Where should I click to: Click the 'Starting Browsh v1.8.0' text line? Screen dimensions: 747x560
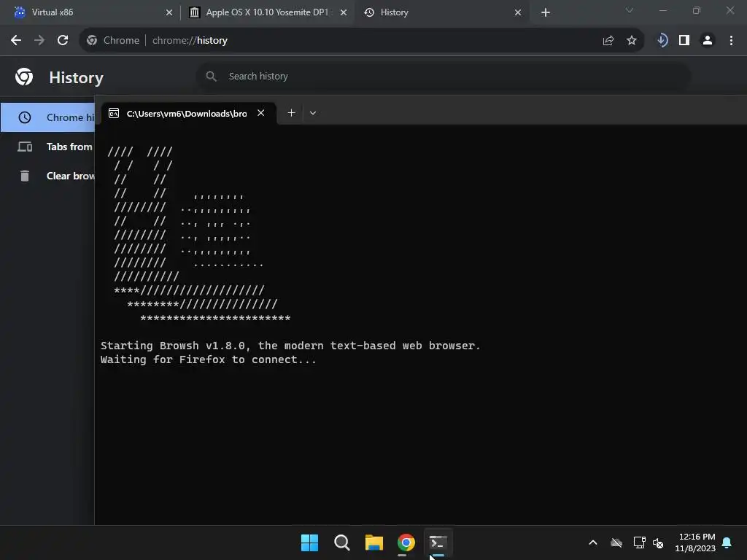[290, 346]
